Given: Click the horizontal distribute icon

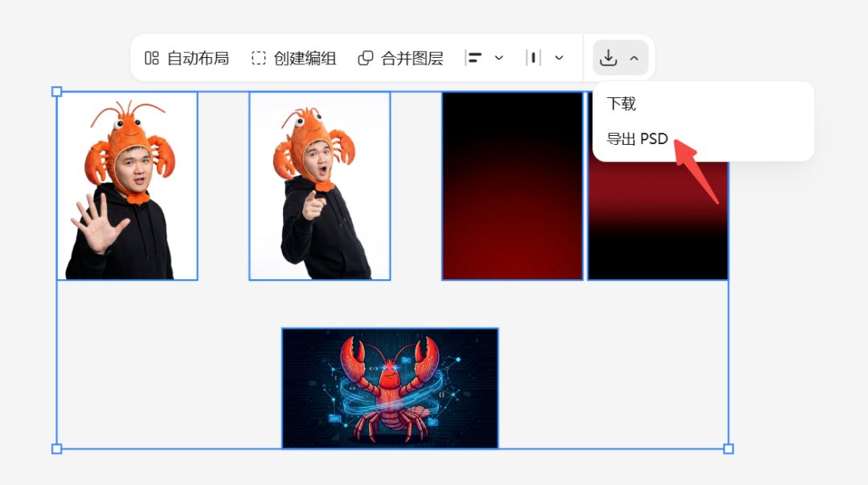Looking at the screenshot, I should pyautogui.click(x=533, y=58).
